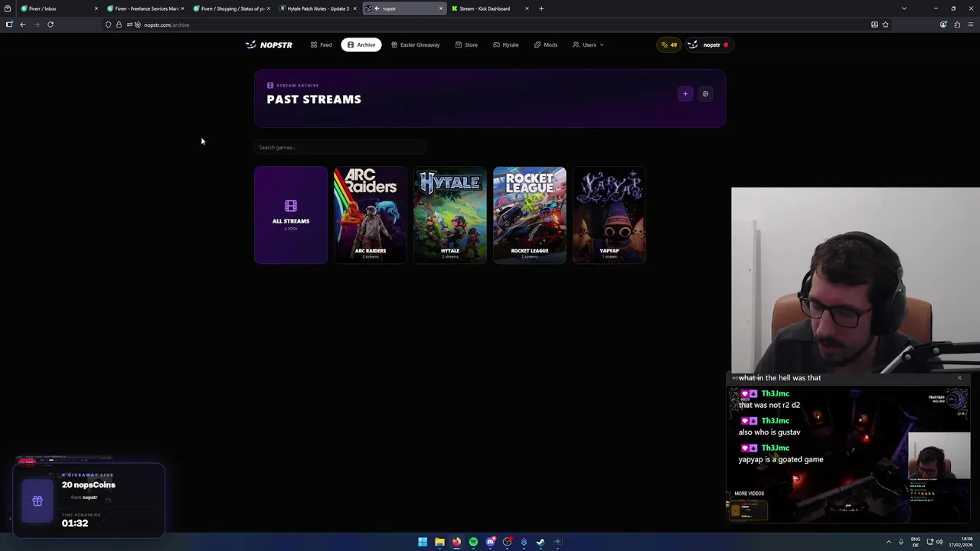980x551 pixels.
Task: Reload the current page
Action: pyautogui.click(x=51, y=24)
